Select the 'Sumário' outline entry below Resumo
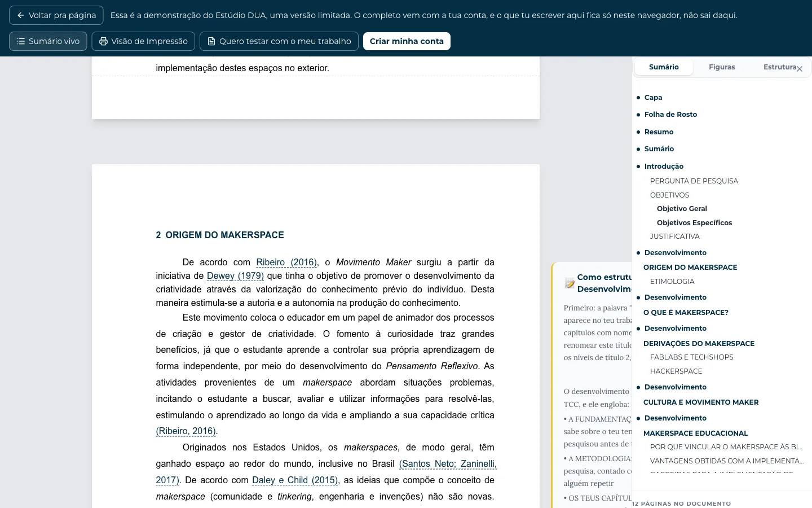Viewport: 812px width, 508px height. [x=659, y=149]
